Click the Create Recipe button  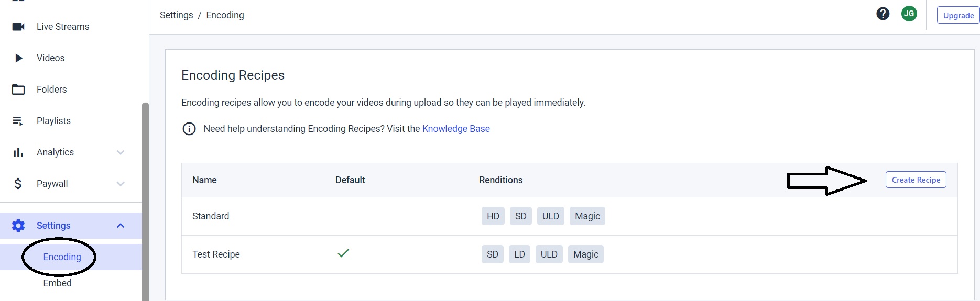click(916, 180)
